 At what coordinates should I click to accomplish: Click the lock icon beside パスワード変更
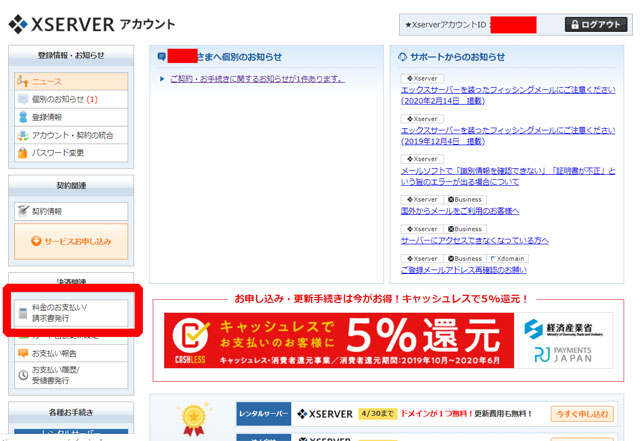[x=24, y=153]
